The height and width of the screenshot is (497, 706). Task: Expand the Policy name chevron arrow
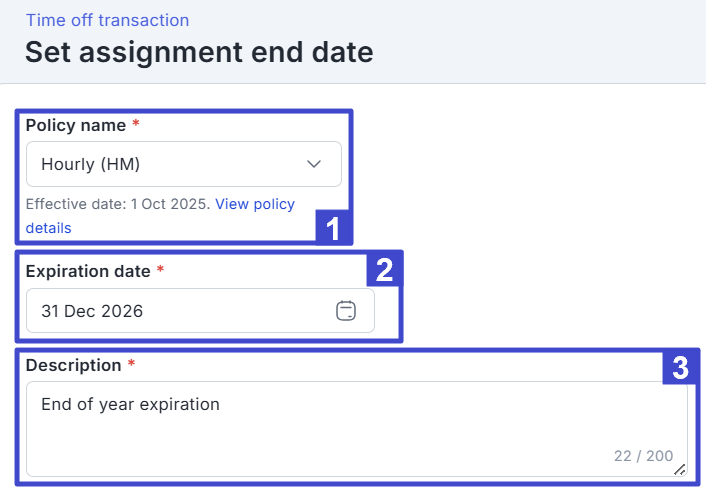point(314,164)
